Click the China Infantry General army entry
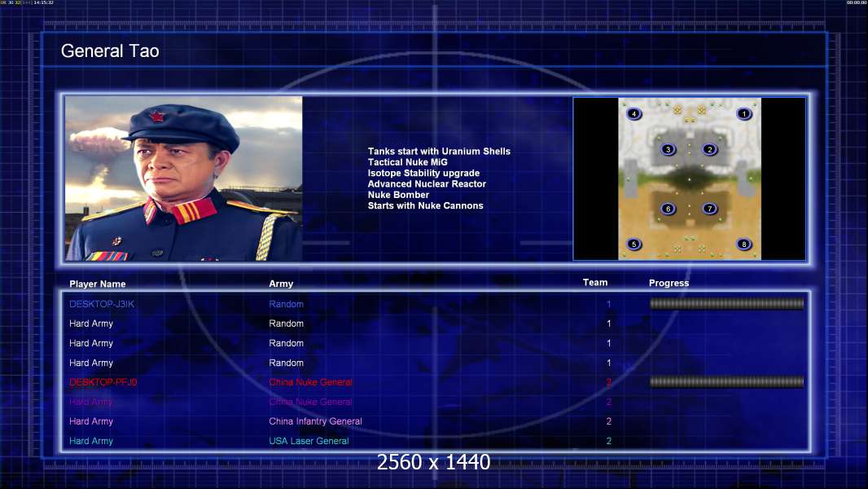The width and height of the screenshot is (868, 489). click(316, 421)
